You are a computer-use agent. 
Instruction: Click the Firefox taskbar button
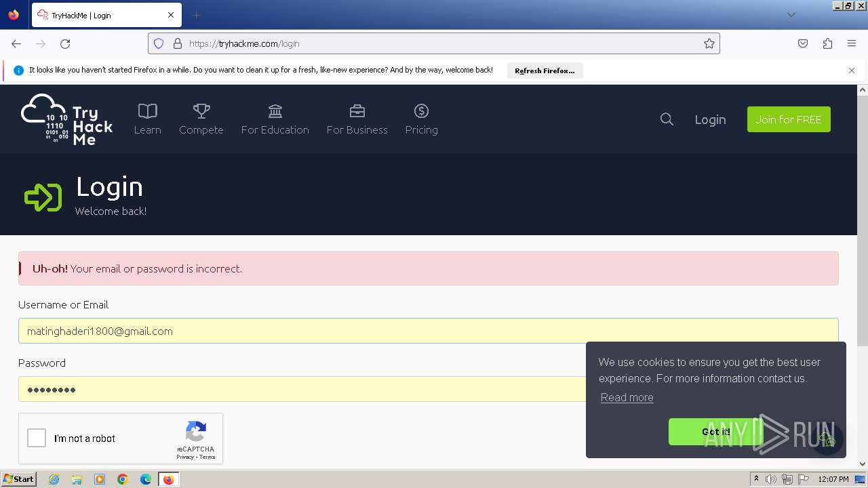pos(168,479)
